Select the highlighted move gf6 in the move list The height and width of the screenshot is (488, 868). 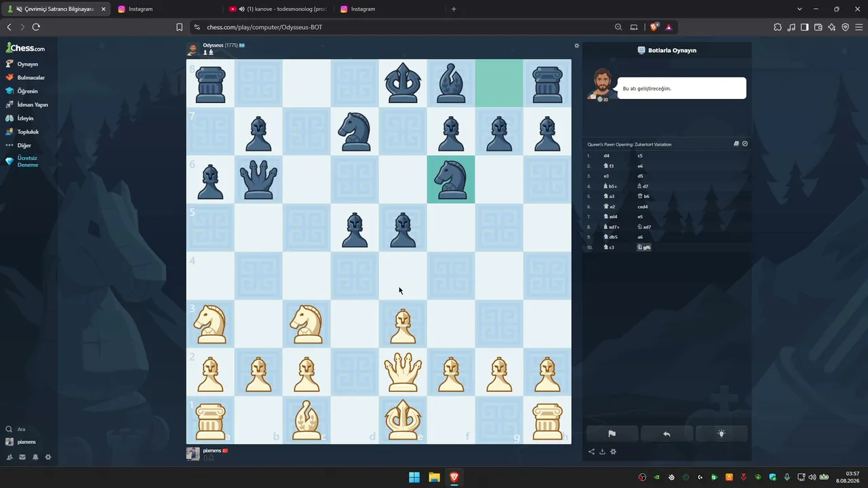point(644,247)
